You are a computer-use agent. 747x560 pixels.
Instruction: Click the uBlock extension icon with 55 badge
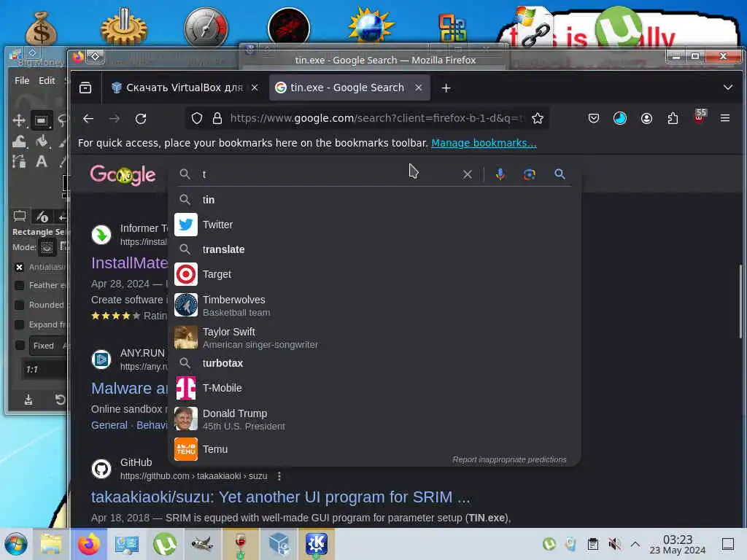click(700, 117)
